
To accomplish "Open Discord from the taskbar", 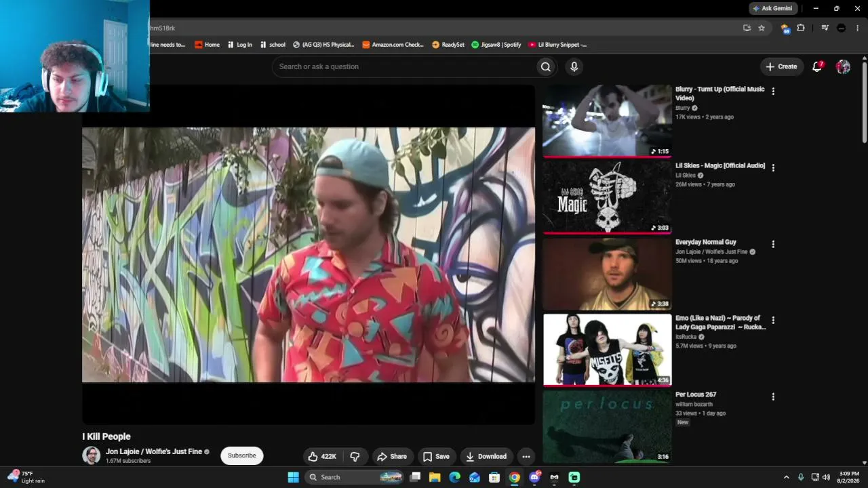I will tap(534, 477).
